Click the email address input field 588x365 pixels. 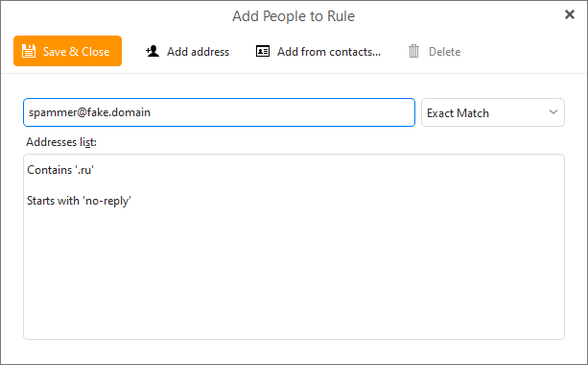tap(219, 112)
